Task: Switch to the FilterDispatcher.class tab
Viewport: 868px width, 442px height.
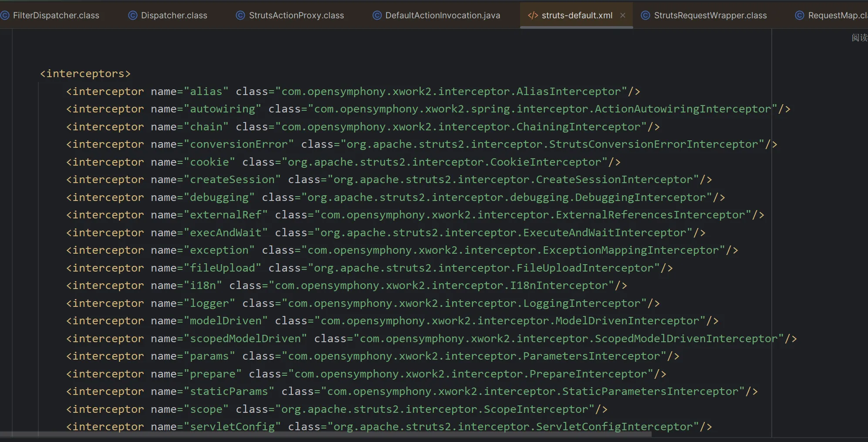Action: pyautogui.click(x=50, y=15)
